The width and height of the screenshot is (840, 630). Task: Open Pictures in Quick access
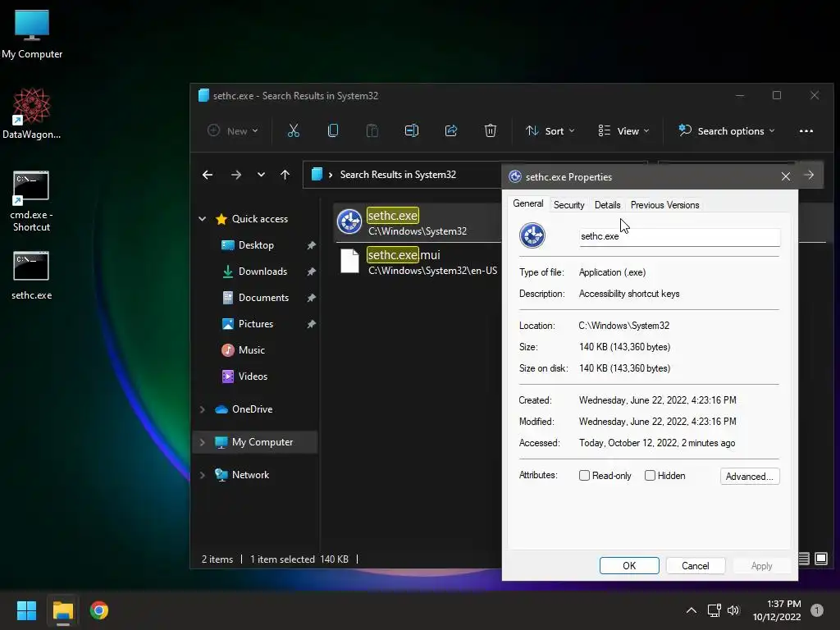click(x=256, y=324)
